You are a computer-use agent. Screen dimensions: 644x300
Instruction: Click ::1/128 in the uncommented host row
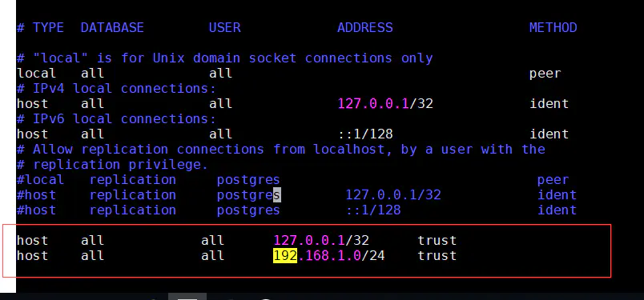[364, 134]
